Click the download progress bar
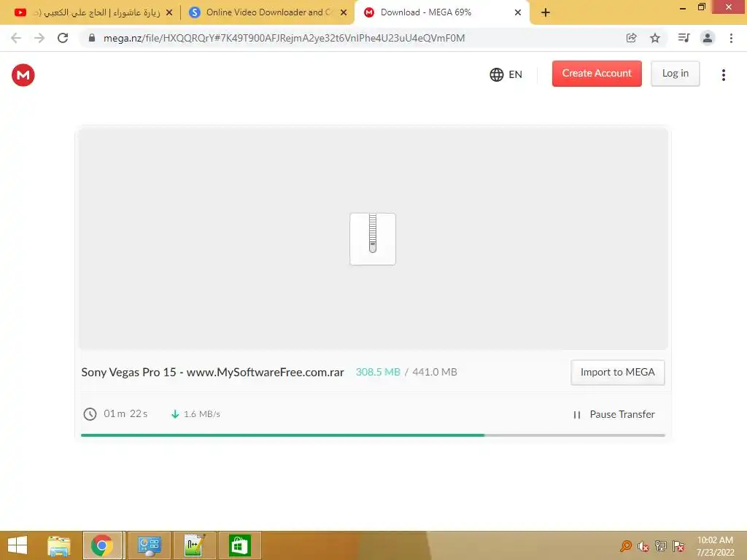Screen dimensions: 747x560 point(373,435)
